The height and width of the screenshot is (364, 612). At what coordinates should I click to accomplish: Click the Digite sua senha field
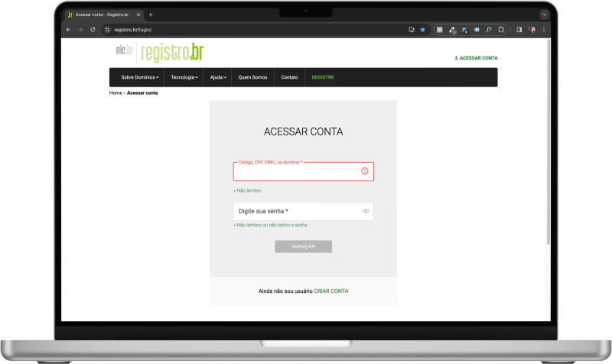tap(295, 211)
